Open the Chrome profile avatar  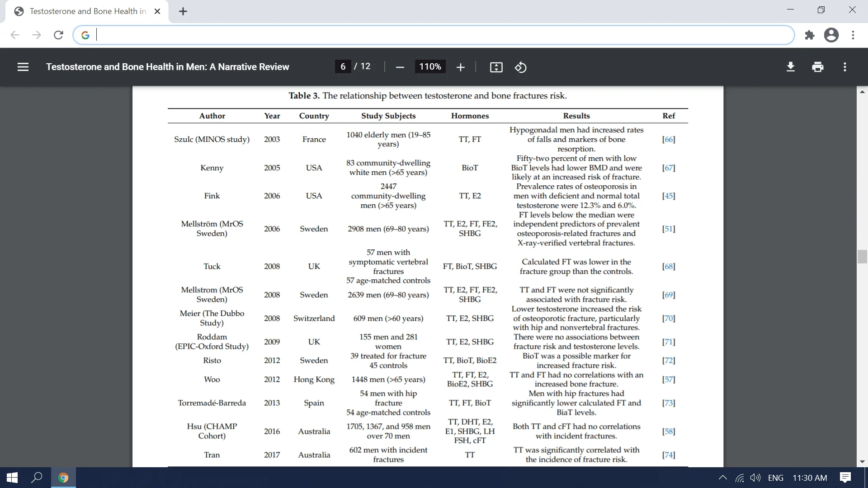click(x=831, y=35)
